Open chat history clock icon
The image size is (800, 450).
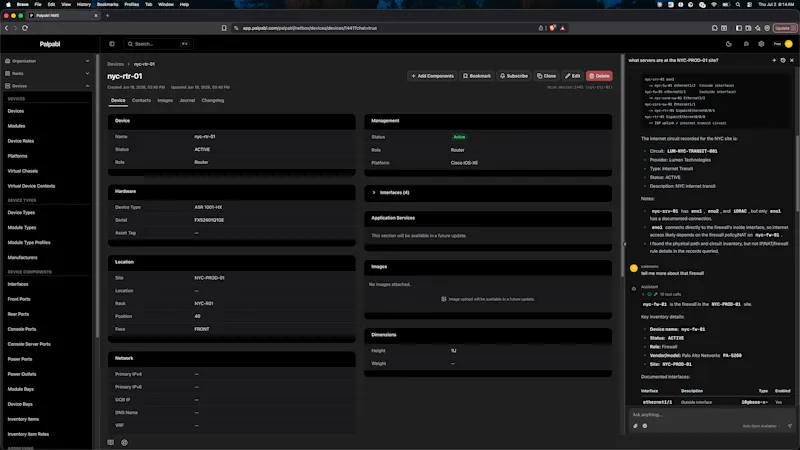(x=783, y=60)
